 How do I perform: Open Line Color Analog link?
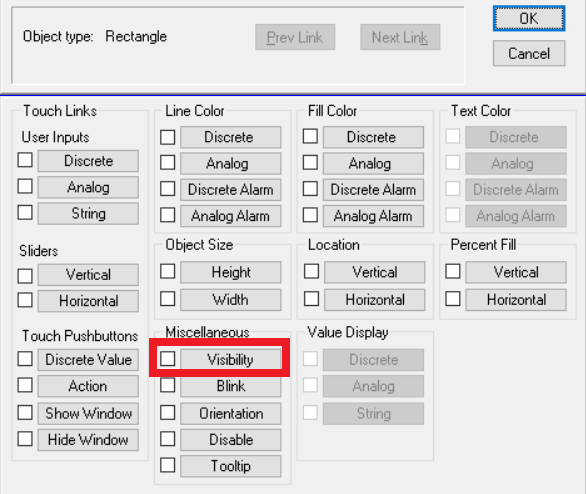pyautogui.click(x=231, y=163)
